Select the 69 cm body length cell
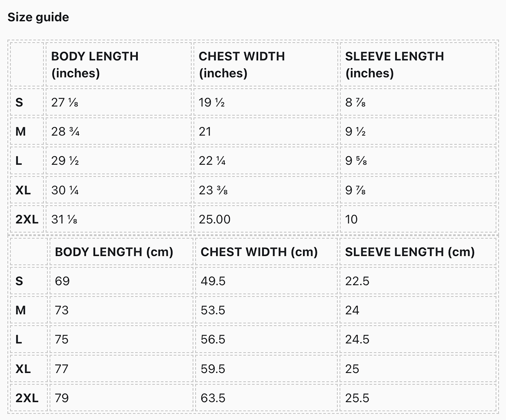 (x=62, y=281)
